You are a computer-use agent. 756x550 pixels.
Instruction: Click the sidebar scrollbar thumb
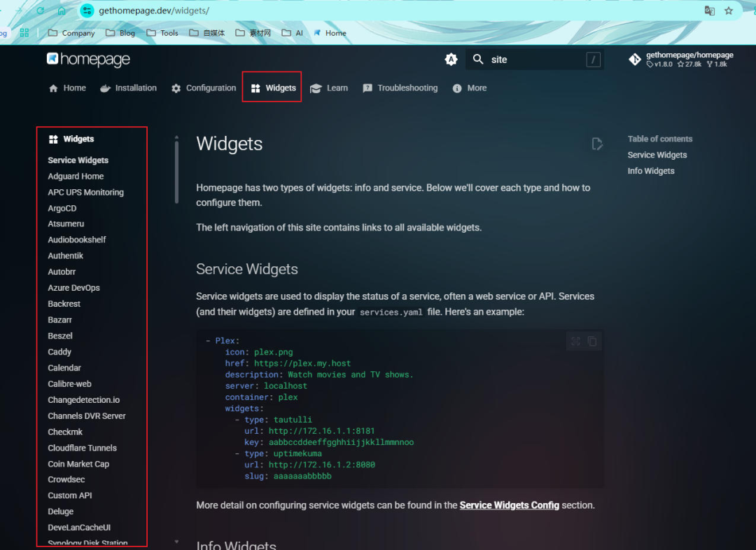[x=176, y=172]
